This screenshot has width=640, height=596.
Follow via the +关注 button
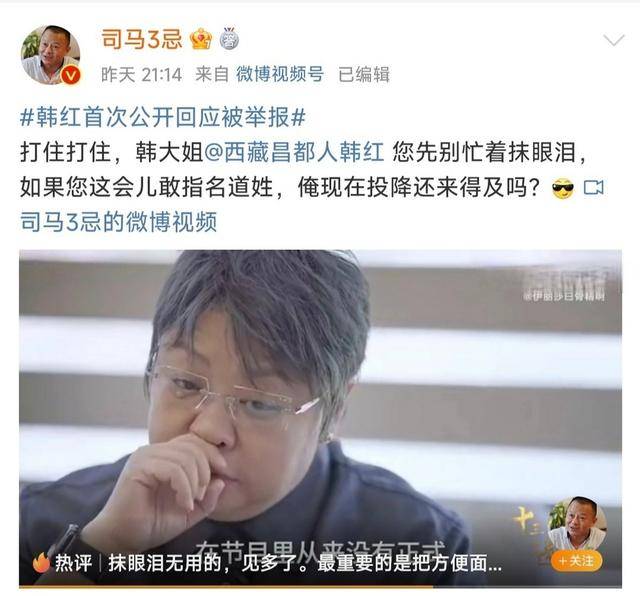point(576,561)
